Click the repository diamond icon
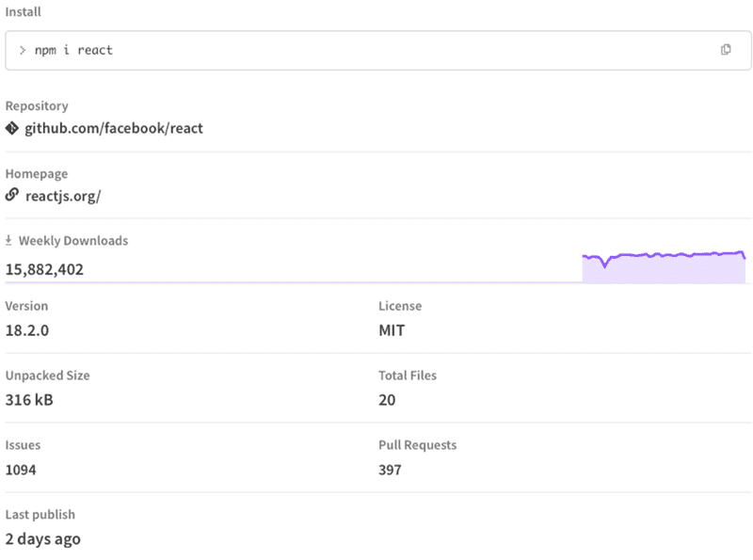Viewport: 753px width, 560px height. 11,128
